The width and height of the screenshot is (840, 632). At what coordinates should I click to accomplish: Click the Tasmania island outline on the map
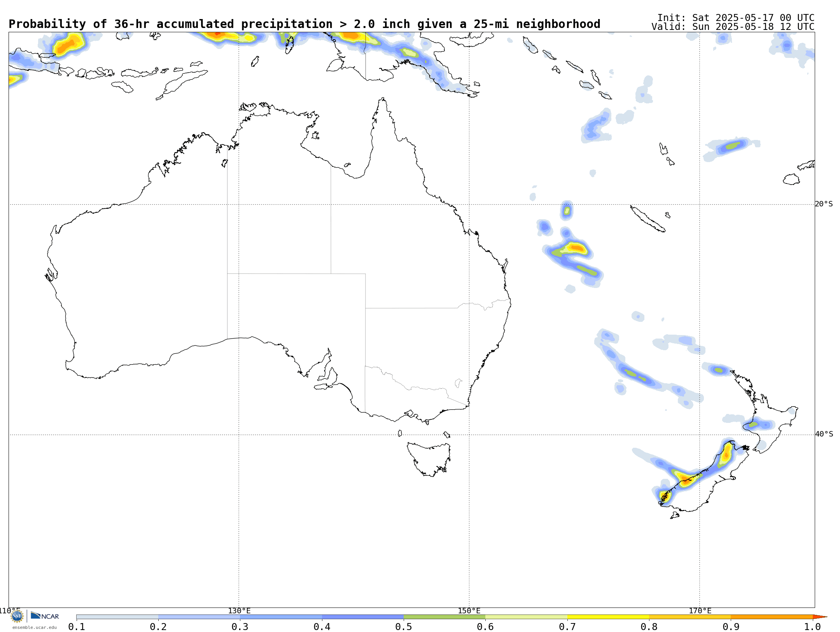pyautogui.click(x=429, y=459)
